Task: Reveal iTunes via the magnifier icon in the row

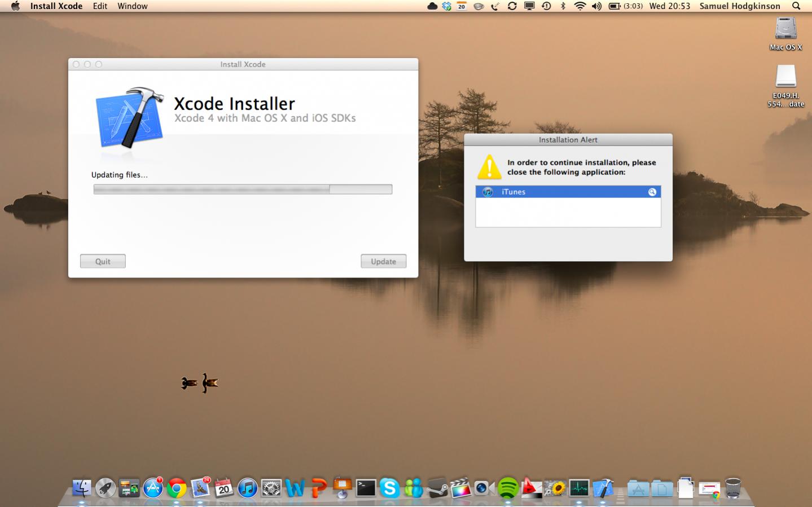Action: point(652,192)
